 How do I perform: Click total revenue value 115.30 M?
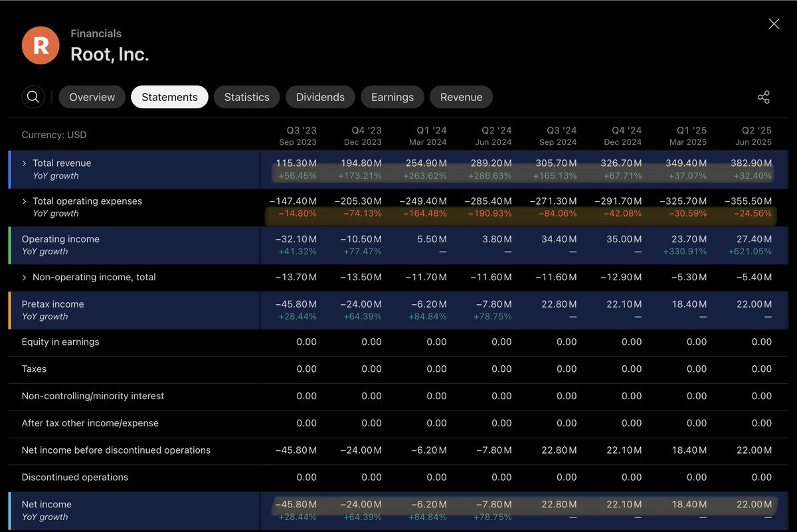(x=296, y=163)
